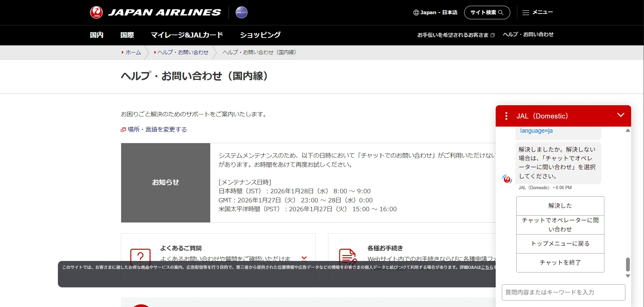This screenshot has height=307, width=644.
Task: Click the よくあるご質問 question mark icon
Action: point(140,257)
